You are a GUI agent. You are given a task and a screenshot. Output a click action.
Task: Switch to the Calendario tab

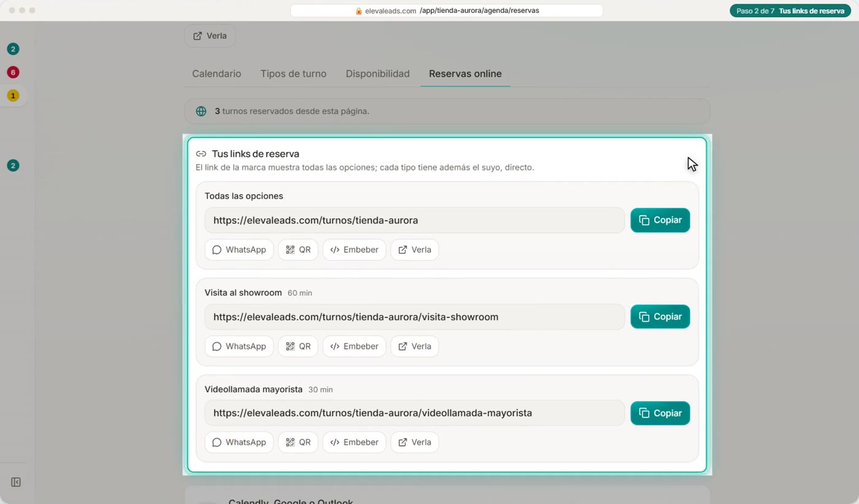[x=217, y=74]
